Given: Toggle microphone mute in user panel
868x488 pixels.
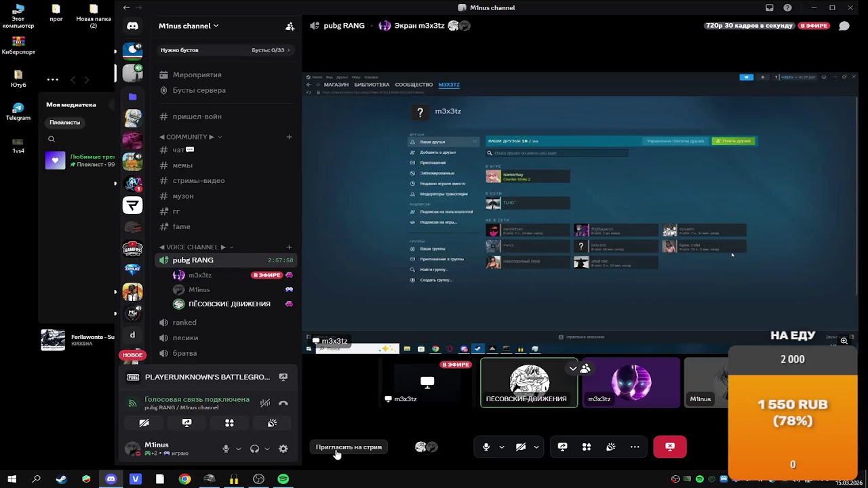Looking at the screenshot, I should 226,449.
